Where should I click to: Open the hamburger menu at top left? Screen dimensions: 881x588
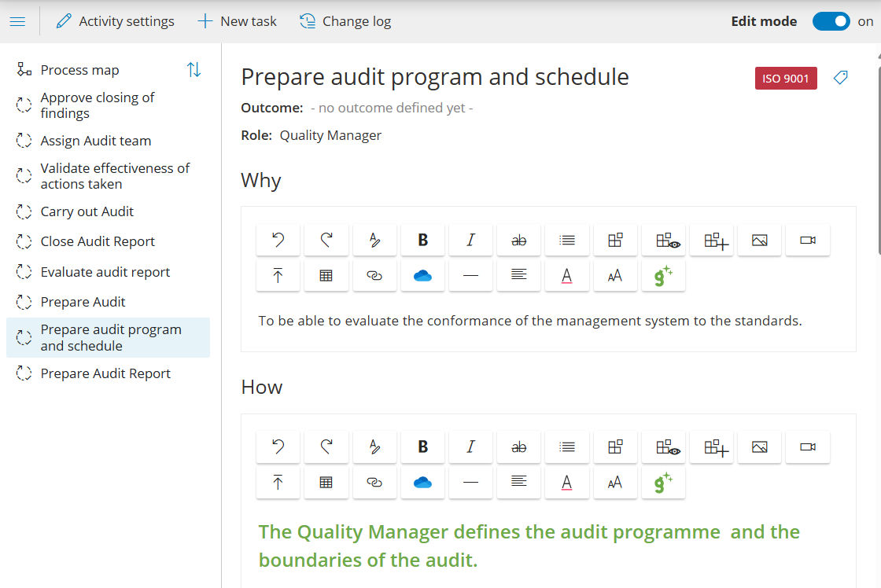click(x=17, y=21)
